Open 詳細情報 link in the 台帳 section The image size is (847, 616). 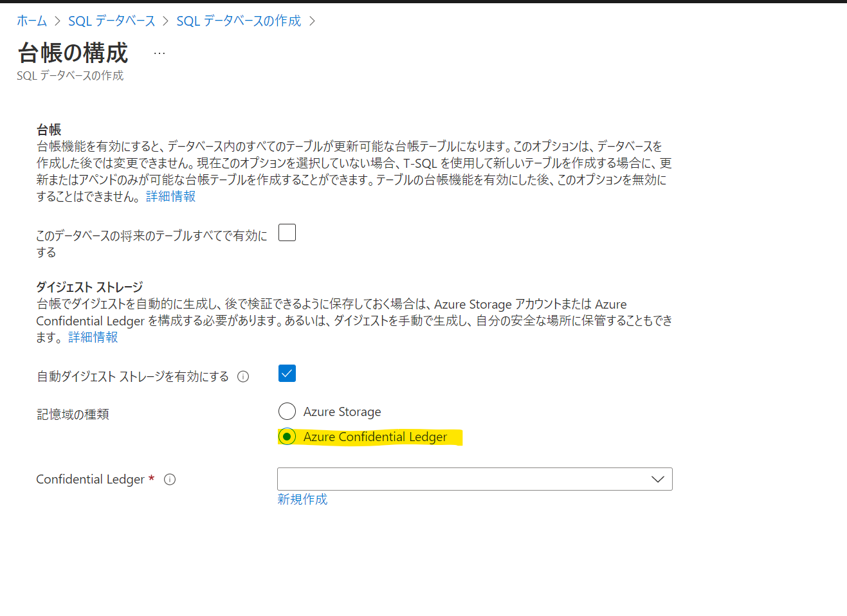[169, 196]
